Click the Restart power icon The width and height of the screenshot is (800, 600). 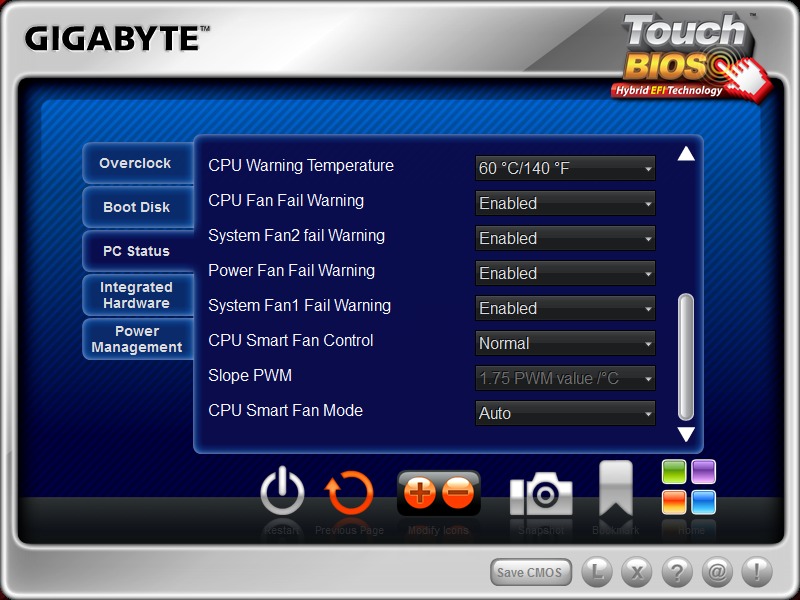tap(282, 492)
